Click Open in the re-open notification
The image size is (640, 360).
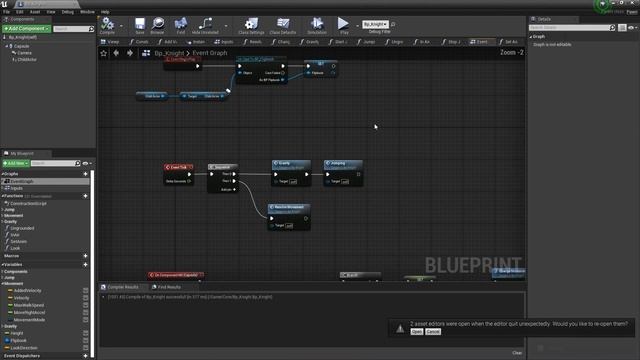pos(417,332)
